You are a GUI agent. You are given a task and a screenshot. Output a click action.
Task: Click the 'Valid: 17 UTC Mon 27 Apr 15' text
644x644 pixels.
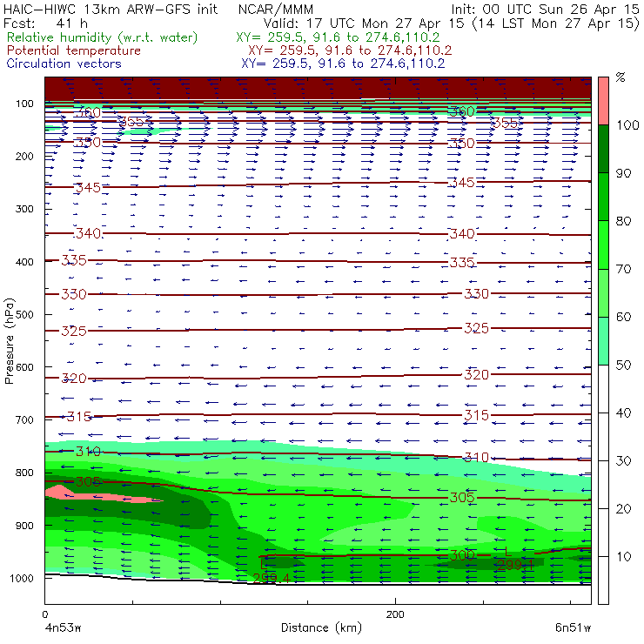364,23
